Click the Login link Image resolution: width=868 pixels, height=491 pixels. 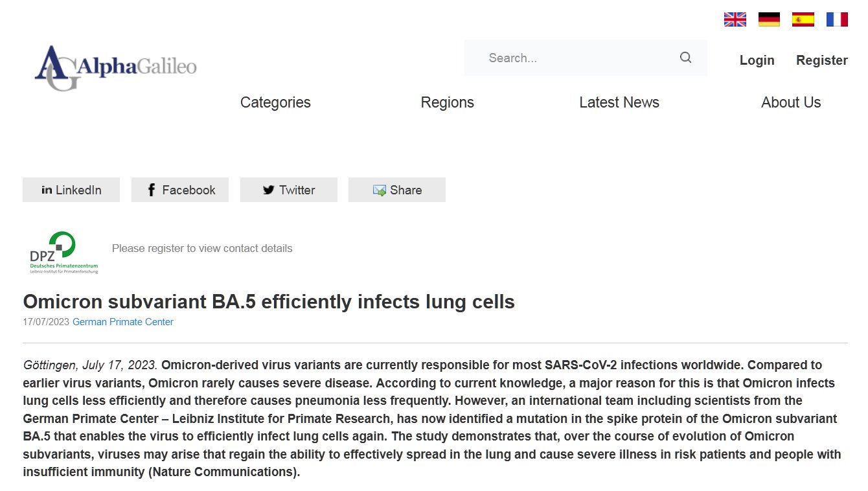point(757,60)
